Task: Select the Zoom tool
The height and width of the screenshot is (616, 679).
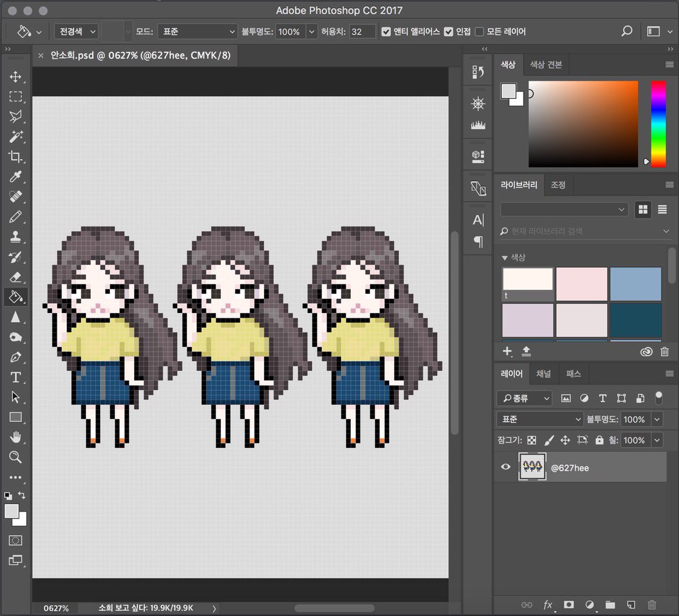Action: coord(15,457)
